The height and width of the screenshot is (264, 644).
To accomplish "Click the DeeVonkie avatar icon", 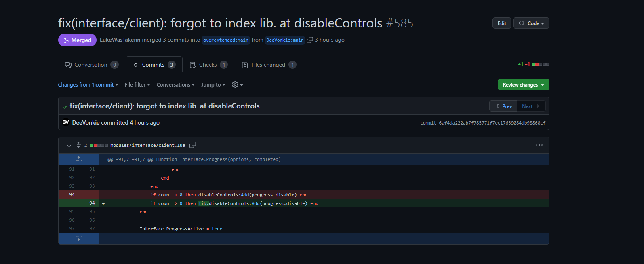I will click(x=66, y=122).
